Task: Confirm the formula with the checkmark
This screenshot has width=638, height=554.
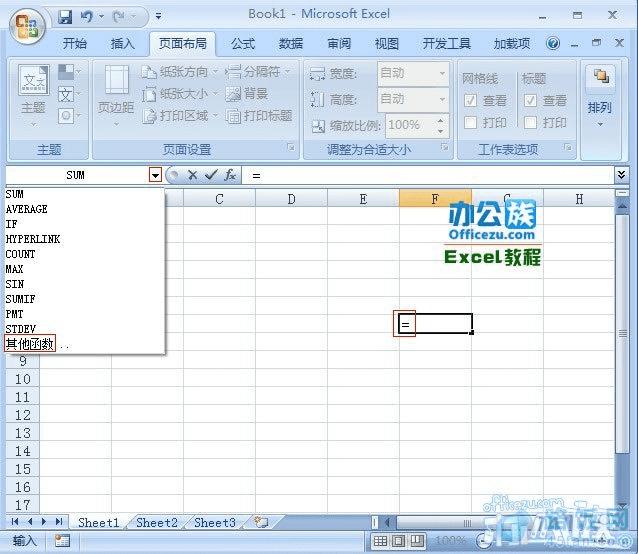Action: 211,175
